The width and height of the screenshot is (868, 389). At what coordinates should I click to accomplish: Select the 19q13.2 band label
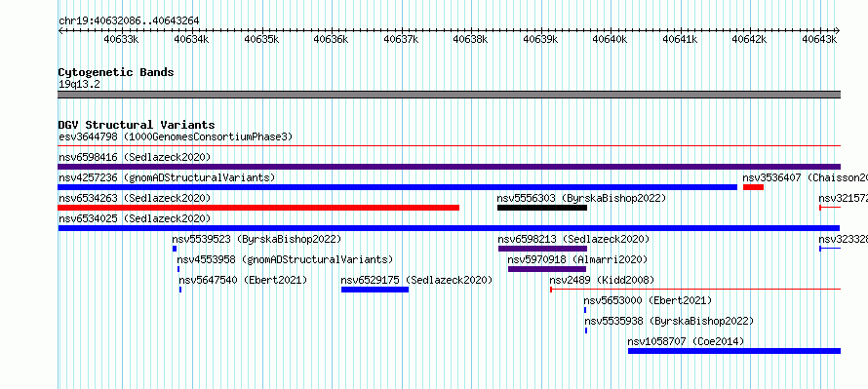point(79,85)
